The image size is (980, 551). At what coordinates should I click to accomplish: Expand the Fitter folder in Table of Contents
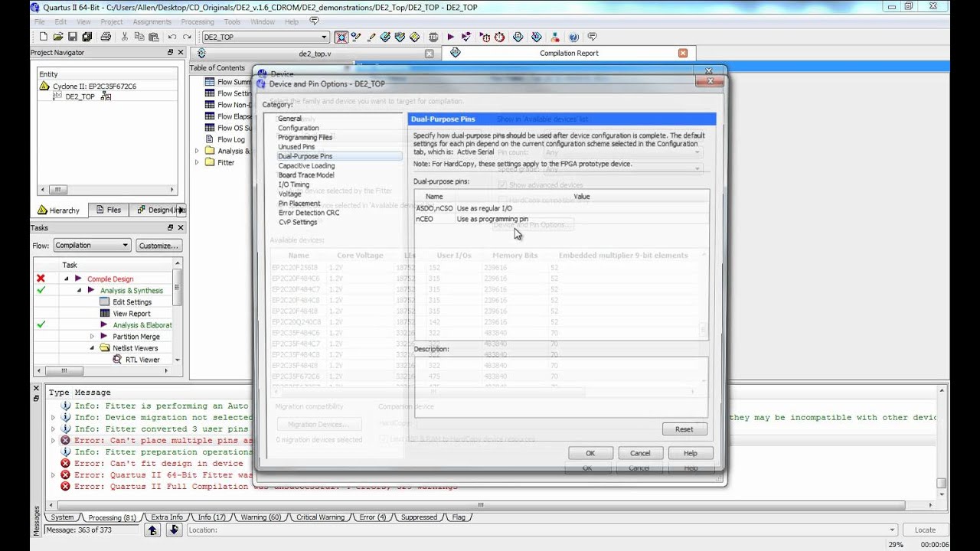pos(197,162)
